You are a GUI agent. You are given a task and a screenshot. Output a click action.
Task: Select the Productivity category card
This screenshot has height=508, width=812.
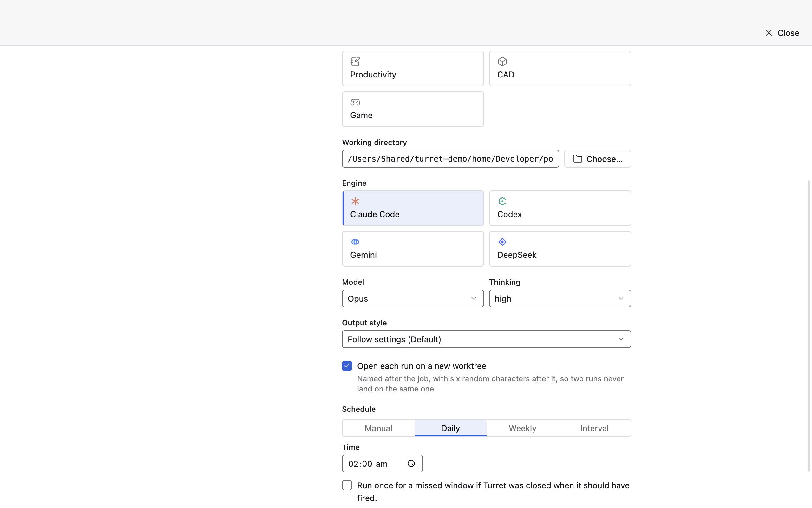coord(413,69)
